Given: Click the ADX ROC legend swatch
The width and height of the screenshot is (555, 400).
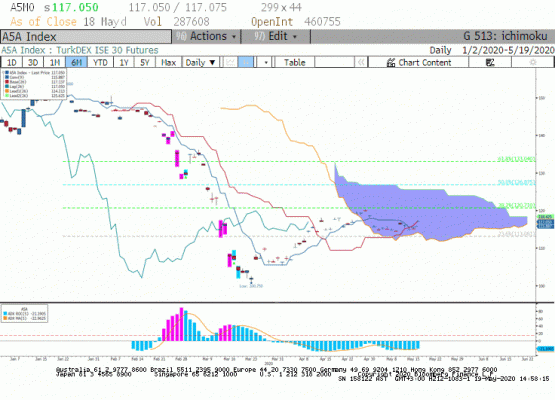Looking at the screenshot, I should click(5, 313).
